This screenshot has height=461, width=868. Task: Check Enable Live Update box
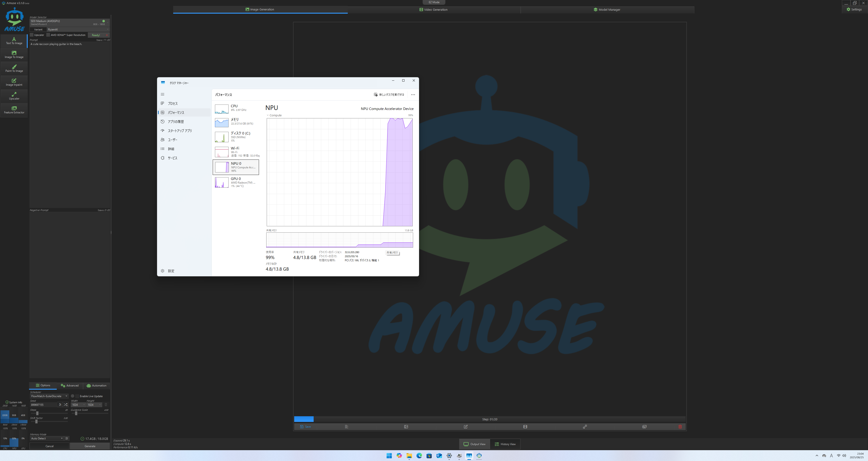click(x=77, y=396)
